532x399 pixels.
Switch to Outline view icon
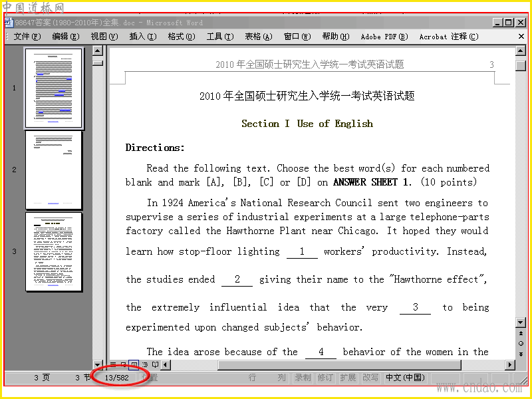tap(145, 364)
